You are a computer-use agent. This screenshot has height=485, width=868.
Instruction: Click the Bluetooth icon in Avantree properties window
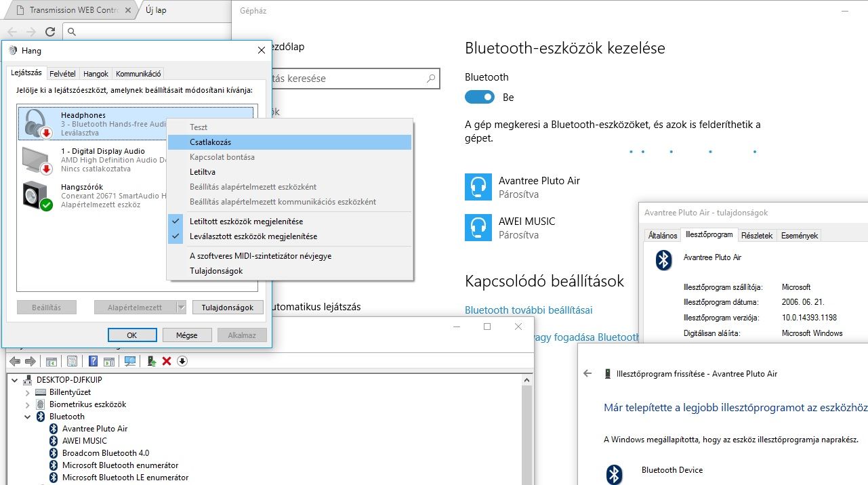tap(663, 261)
